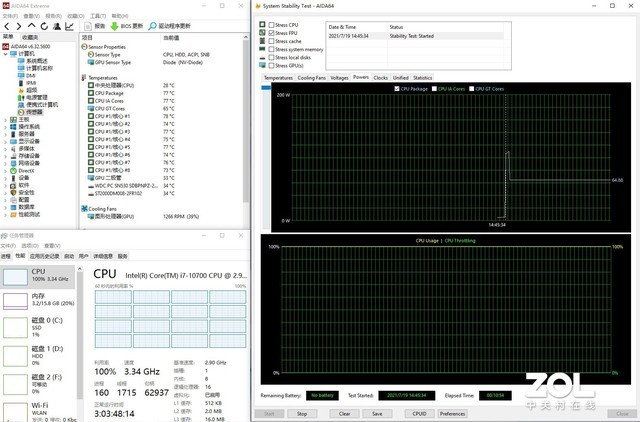This screenshot has height=422, width=640.
Task: Click the 性能测试 benchmark folder icon
Action: [13, 215]
